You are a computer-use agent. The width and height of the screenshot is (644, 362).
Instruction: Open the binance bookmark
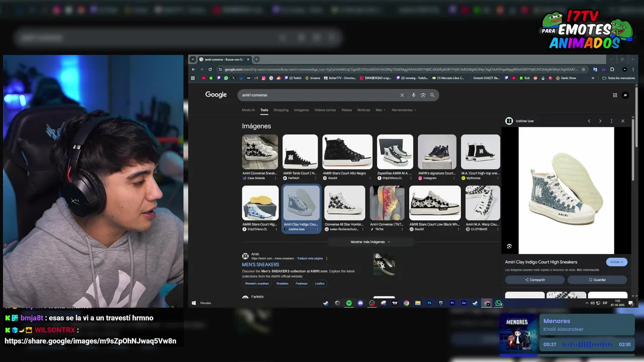pos(312,78)
